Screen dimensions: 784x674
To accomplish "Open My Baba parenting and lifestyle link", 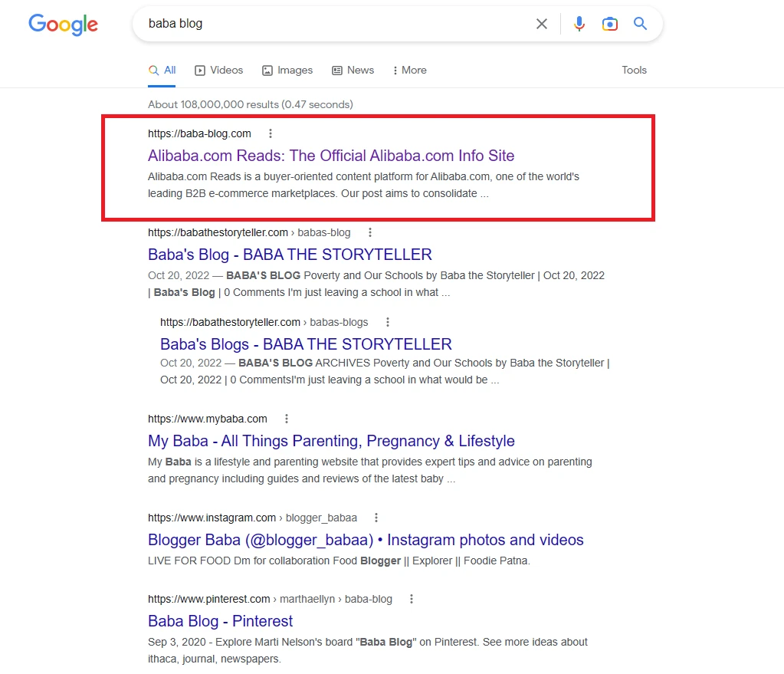I will 331,441.
